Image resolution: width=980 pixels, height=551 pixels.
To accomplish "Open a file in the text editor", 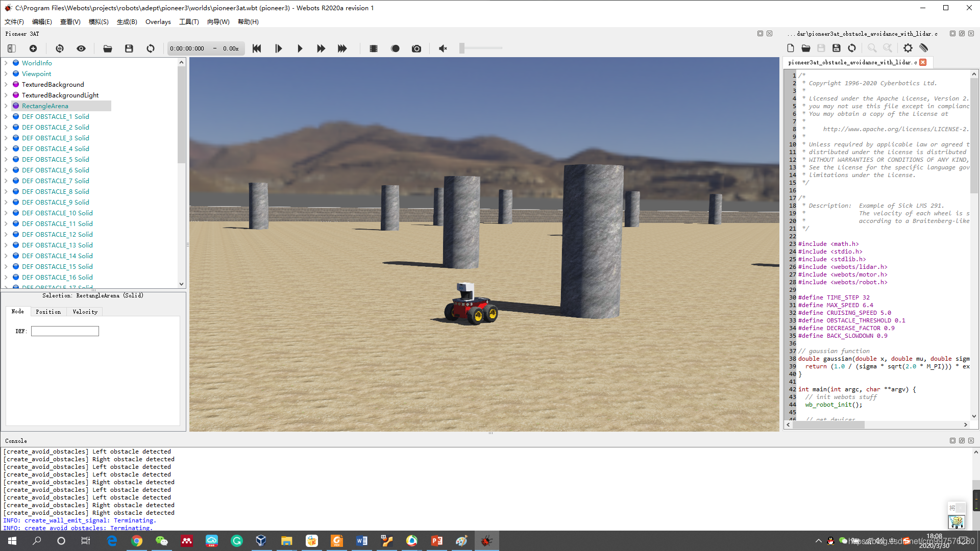I will coord(806,48).
